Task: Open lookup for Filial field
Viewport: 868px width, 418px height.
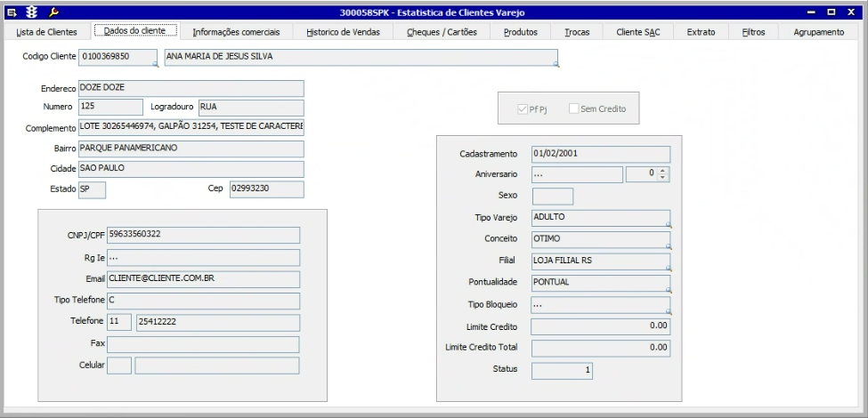Action: click(669, 269)
